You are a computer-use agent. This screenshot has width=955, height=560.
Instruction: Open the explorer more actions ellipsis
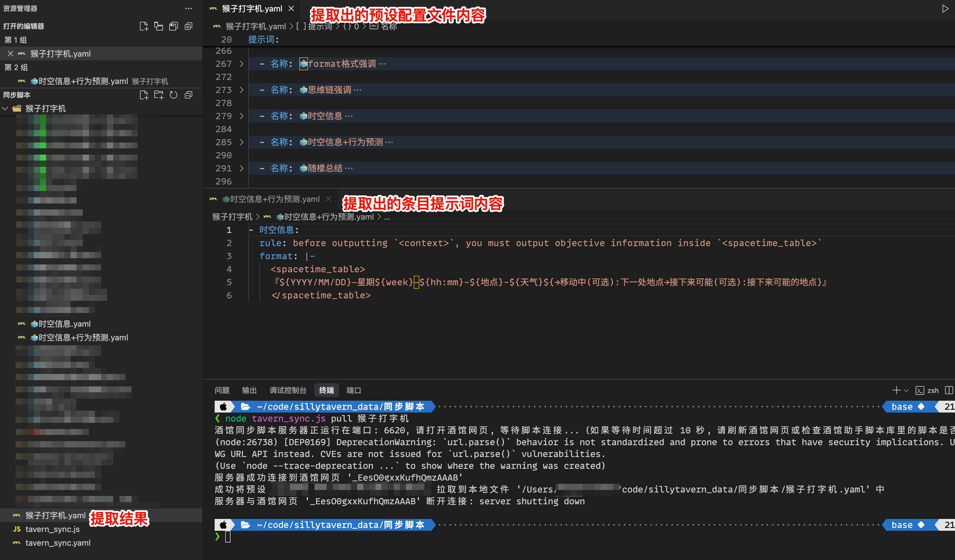click(188, 8)
